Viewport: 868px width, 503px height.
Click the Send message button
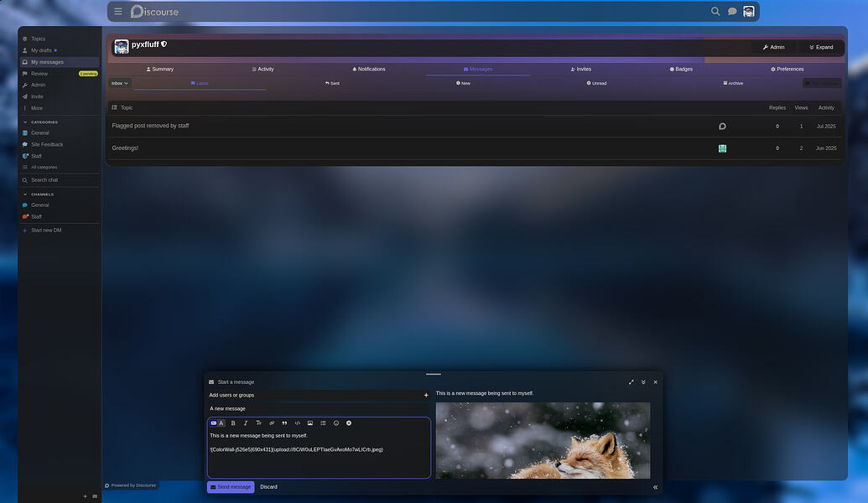tap(231, 487)
